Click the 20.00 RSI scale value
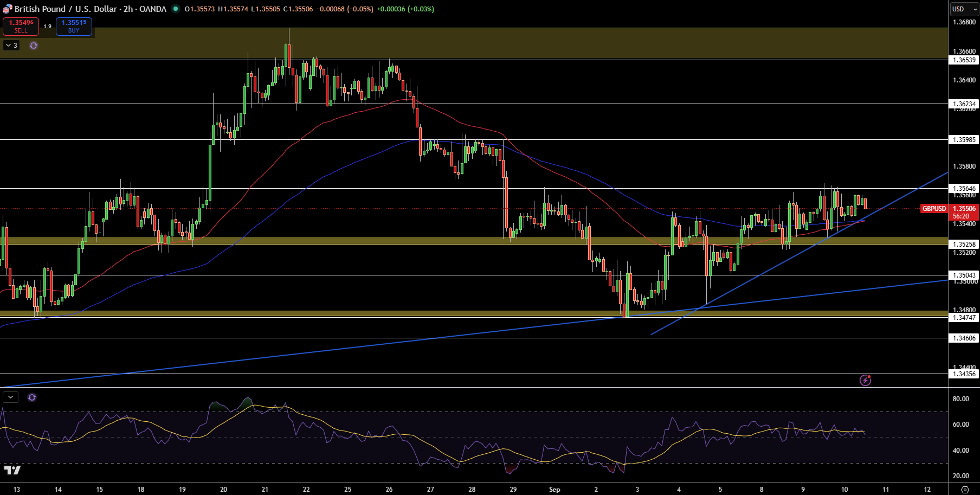 (961, 476)
